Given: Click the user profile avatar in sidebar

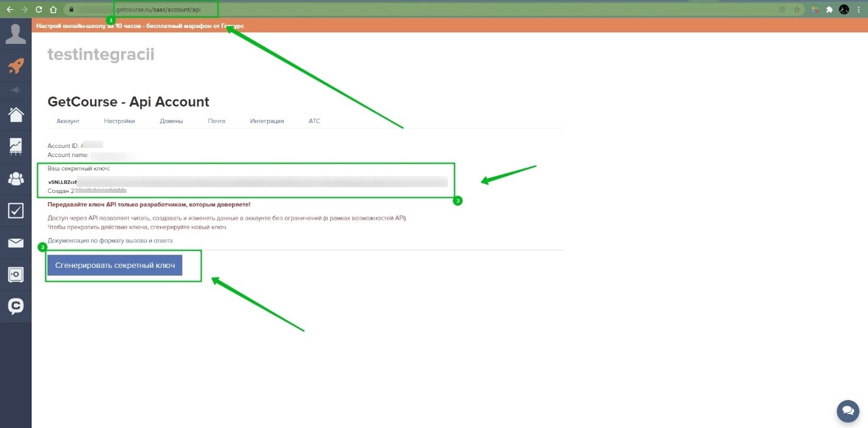Looking at the screenshot, I should (15, 33).
